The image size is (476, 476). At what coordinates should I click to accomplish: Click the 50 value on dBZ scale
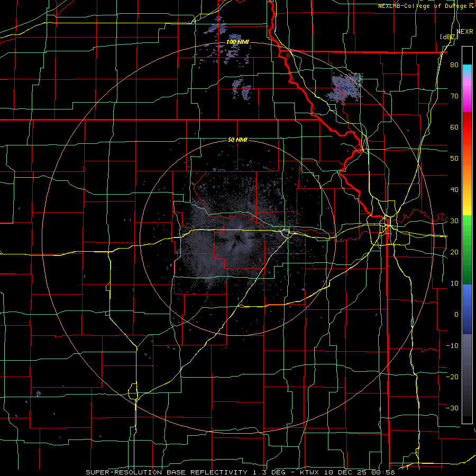tap(454, 159)
